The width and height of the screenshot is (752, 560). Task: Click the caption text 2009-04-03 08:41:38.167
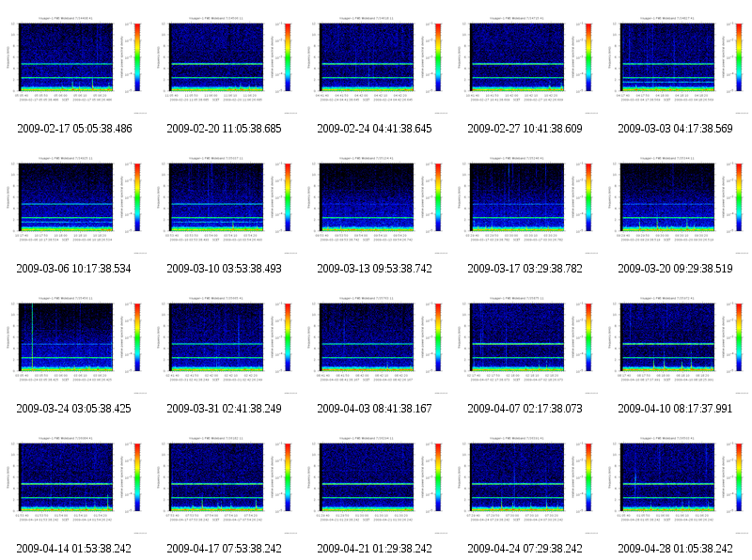click(x=374, y=409)
